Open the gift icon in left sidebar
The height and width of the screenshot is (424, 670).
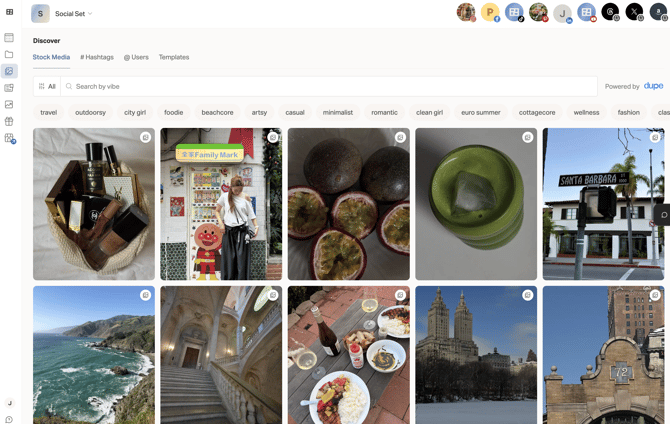coord(9,121)
